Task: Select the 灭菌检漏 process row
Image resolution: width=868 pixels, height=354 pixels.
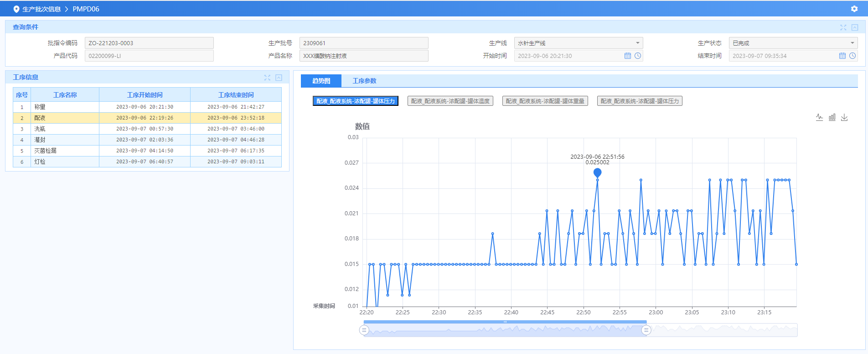Action: [147, 151]
